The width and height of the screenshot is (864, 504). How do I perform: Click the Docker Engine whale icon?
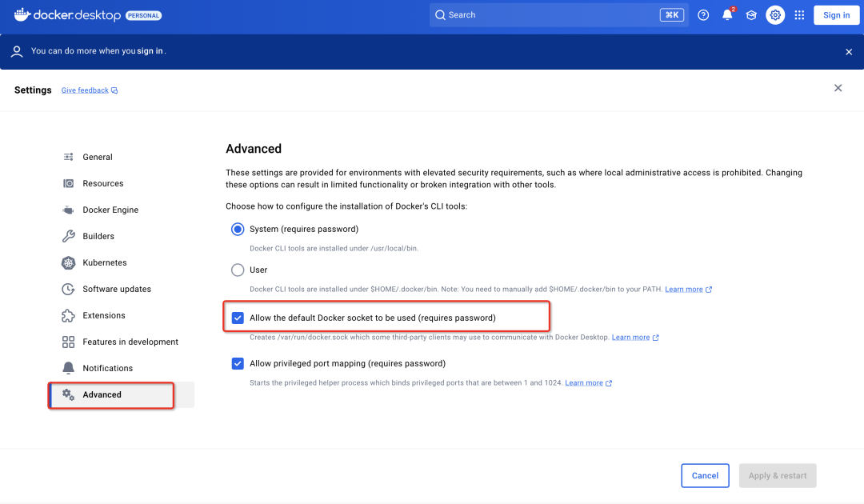click(x=68, y=210)
